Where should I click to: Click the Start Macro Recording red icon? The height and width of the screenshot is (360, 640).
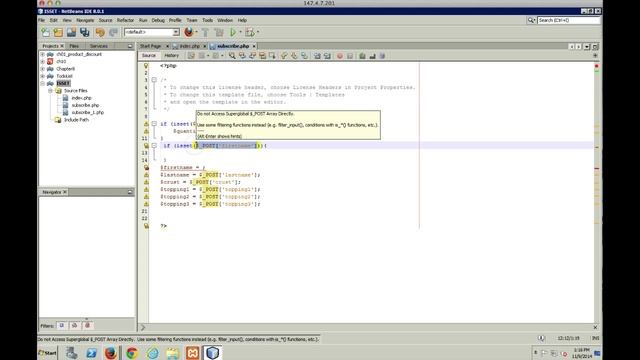[x=340, y=56]
